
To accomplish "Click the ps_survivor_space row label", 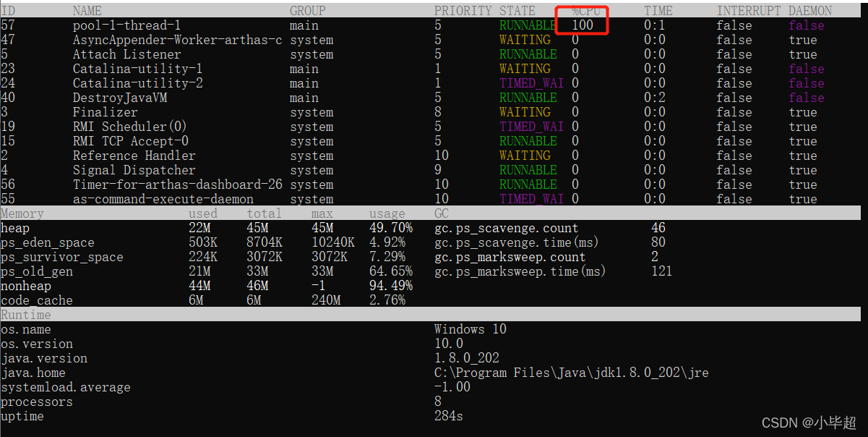I will click(x=62, y=257).
